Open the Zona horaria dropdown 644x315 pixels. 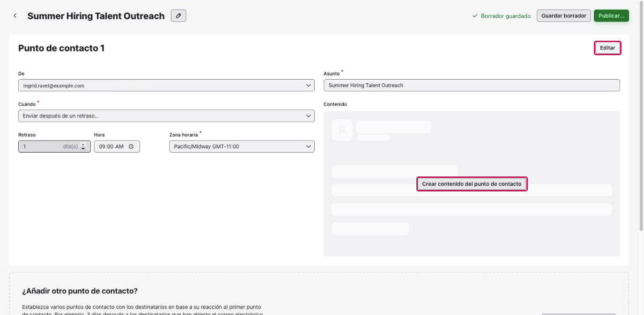pos(242,147)
